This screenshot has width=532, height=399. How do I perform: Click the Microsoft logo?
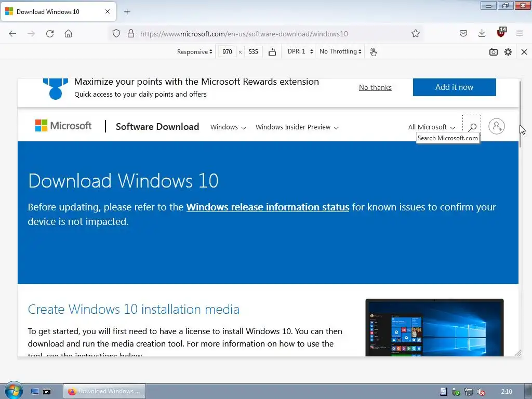coord(63,126)
